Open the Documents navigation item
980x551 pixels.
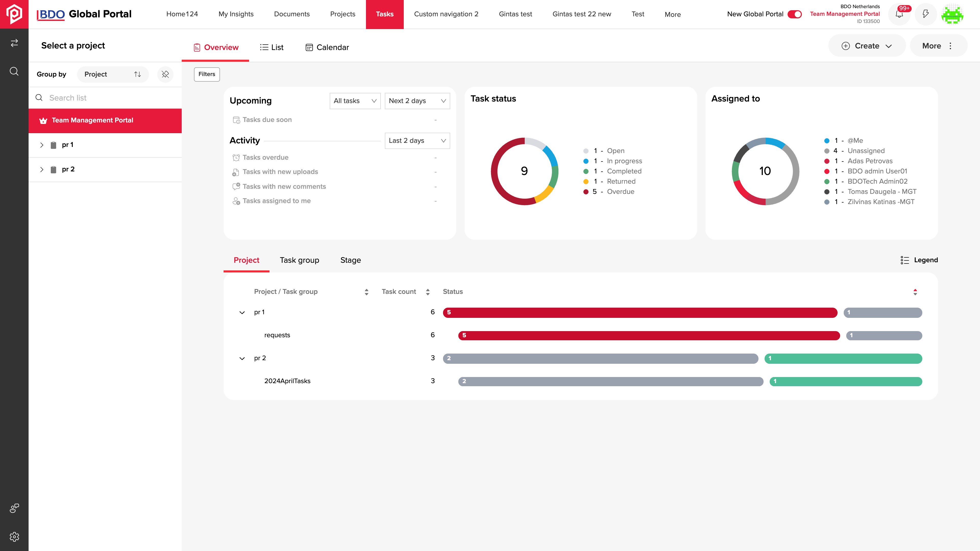[x=292, y=14]
